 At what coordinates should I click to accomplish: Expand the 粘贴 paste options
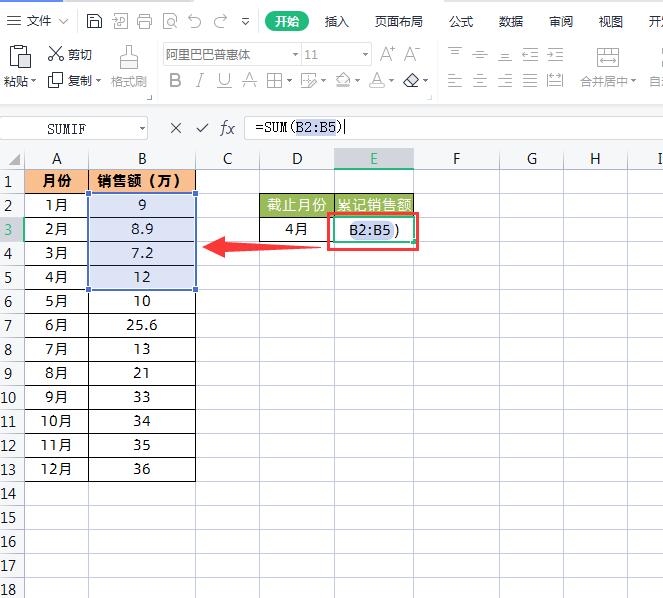[x=33, y=80]
